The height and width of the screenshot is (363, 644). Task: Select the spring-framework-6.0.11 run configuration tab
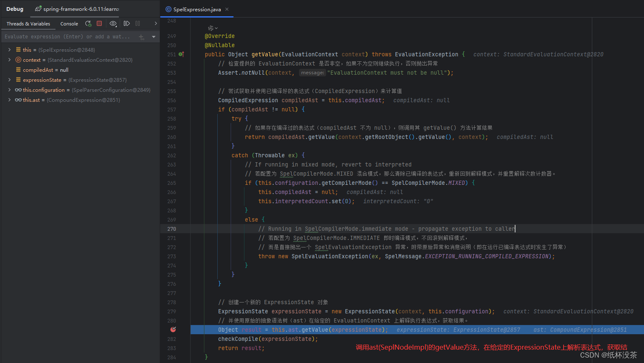(x=77, y=9)
